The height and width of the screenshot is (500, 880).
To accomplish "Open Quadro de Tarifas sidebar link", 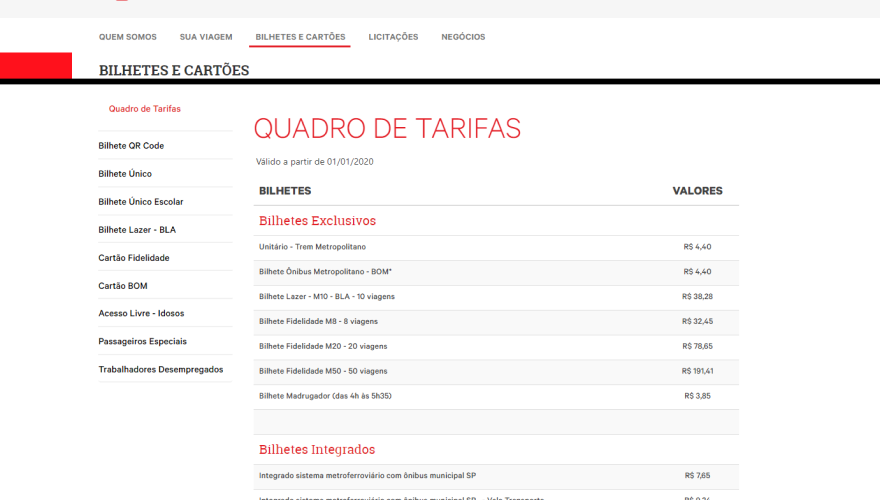I will click(x=145, y=109).
